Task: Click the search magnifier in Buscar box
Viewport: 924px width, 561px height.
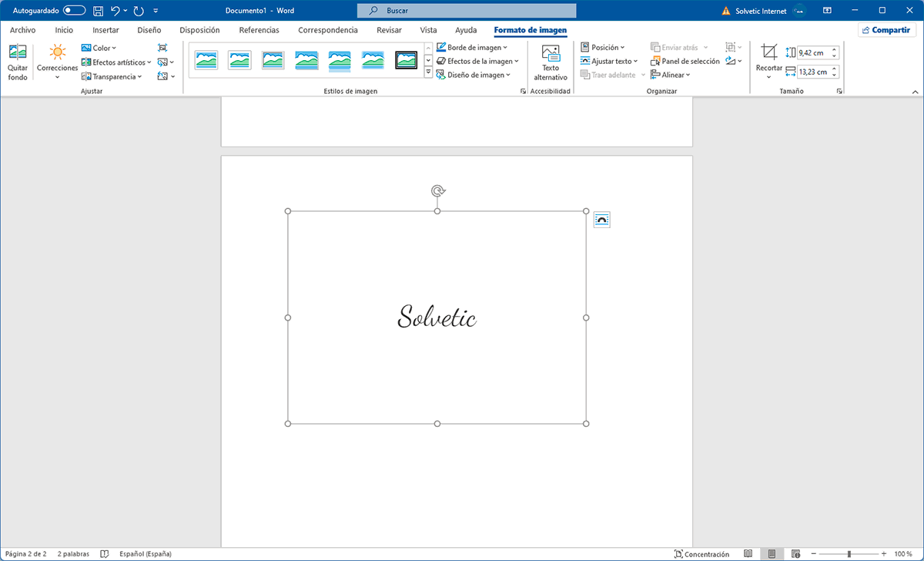Action: tap(373, 11)
